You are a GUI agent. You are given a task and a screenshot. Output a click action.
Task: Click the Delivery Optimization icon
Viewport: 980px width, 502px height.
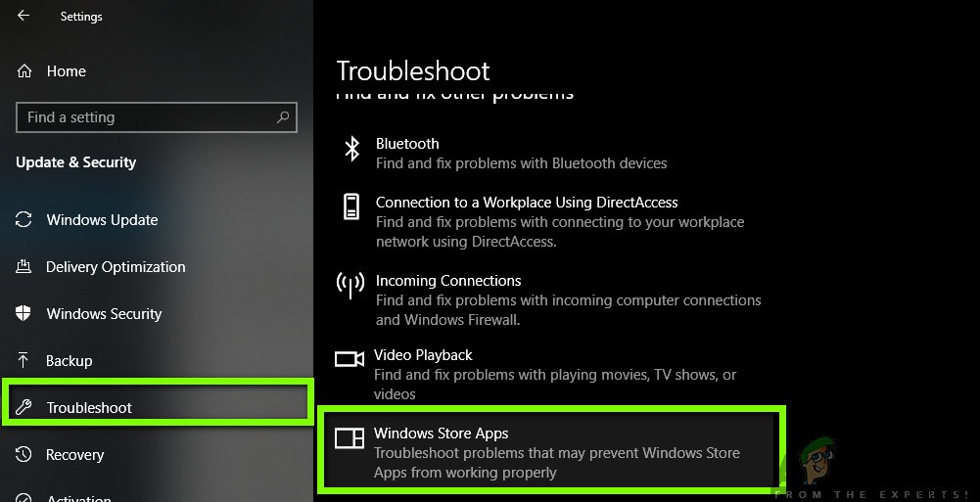tap(25, 267)
